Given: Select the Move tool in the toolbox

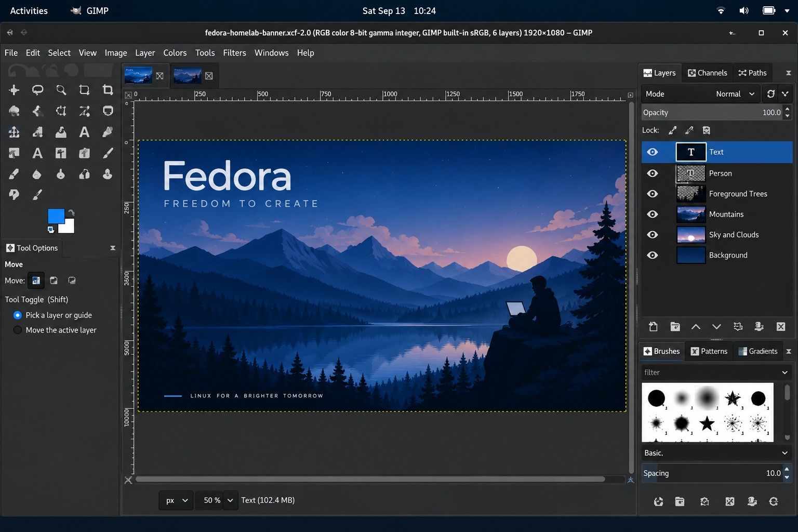Looking at the screenshot, I should point(14,90).
